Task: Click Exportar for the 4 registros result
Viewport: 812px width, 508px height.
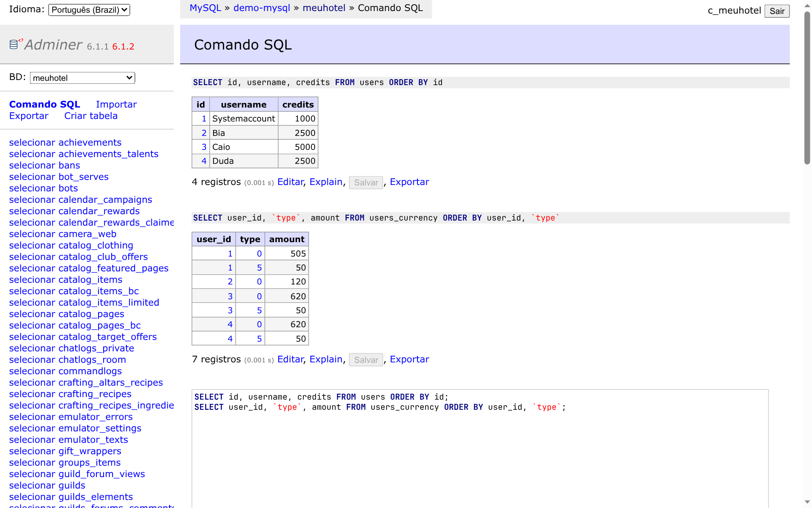Action: [x=409, y=182]
